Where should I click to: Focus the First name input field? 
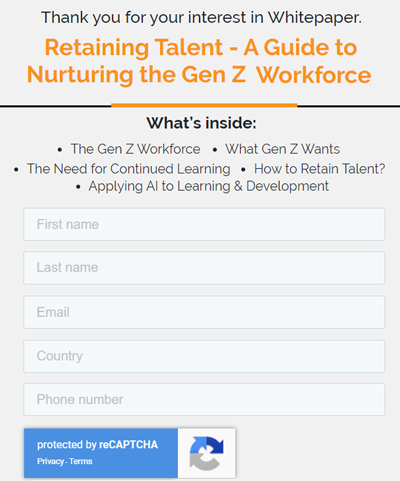click(204, 224)
